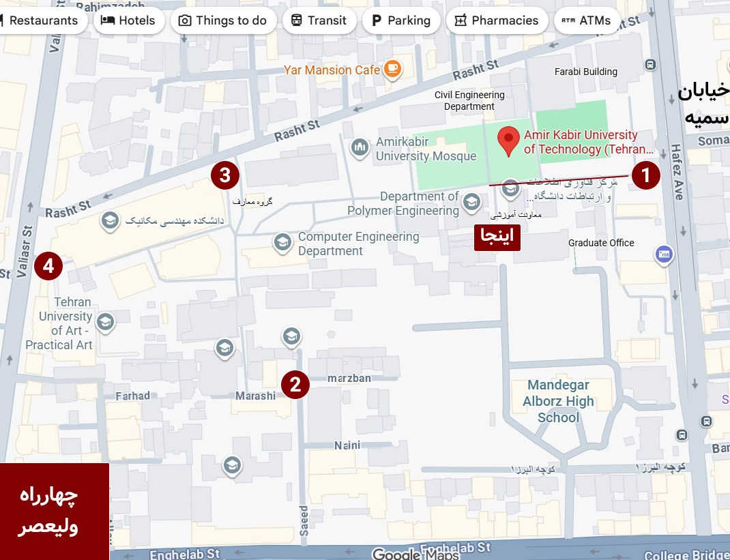Show Parking locations
Image resolution: width=730 pixels, height=560 pixels.
[x=401, y=20]
